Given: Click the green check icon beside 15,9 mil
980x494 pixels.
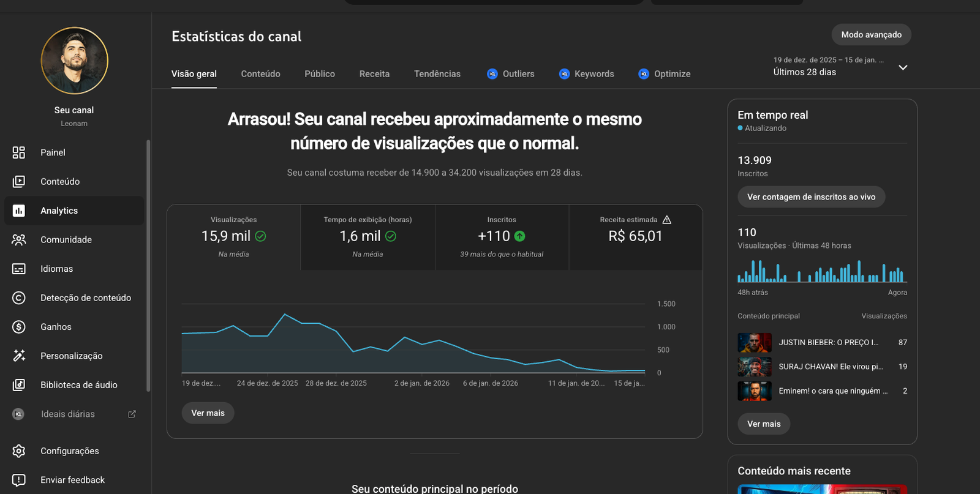Looking at the screenshot, I should [260, 236].
